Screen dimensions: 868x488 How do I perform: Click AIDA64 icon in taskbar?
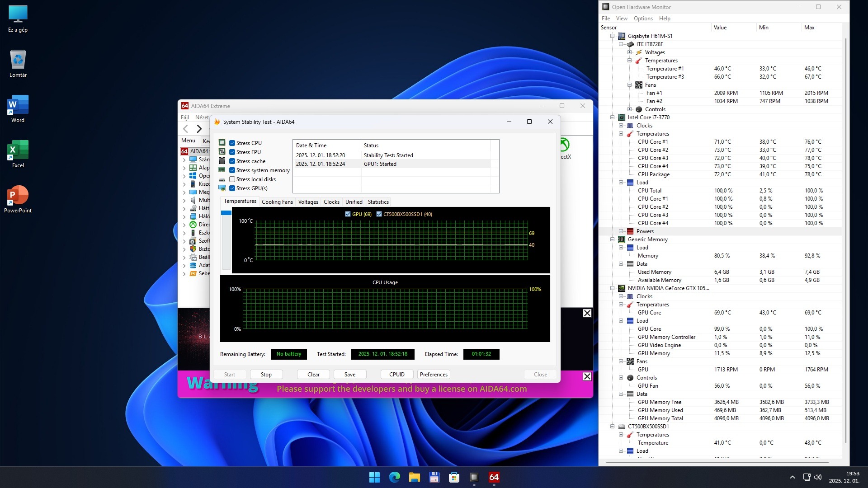click(494, 477)
